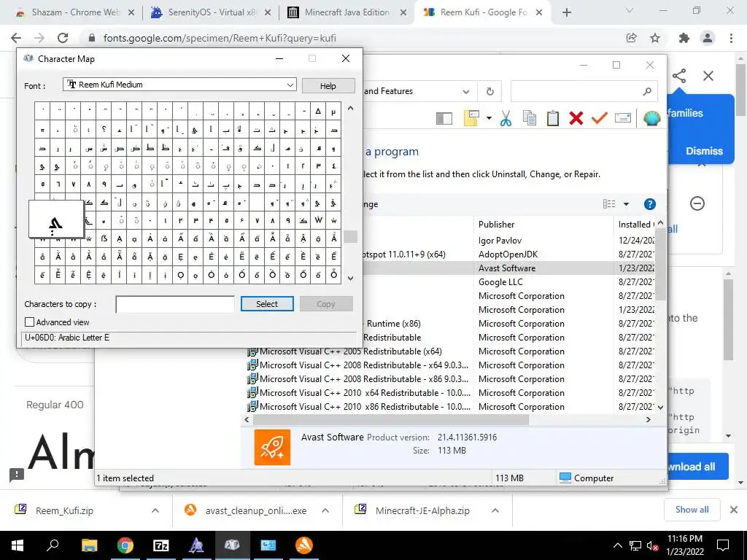Click the Programs and Features search box
The height and width of the screenshot is (560, 747).
pyautogui.click(x=584, y=91)
